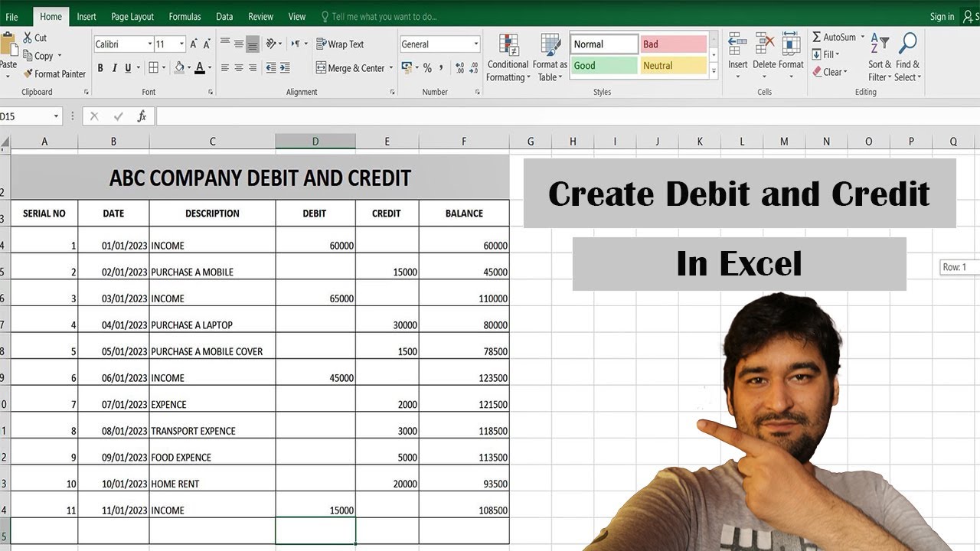Center text horizontally
This screenshot has width=980, height=551.
coord(239,68)
